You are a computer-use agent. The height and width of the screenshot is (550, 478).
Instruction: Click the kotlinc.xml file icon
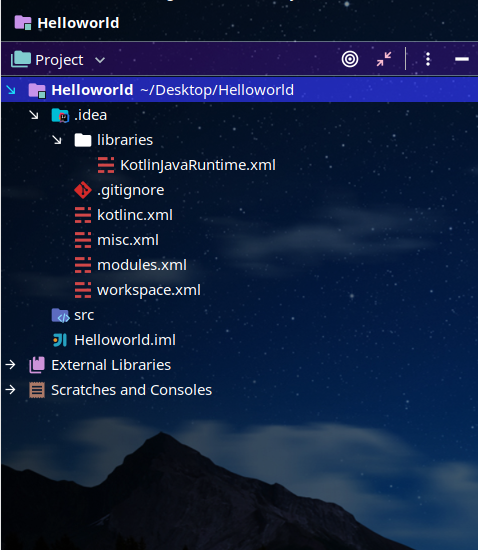83,215
